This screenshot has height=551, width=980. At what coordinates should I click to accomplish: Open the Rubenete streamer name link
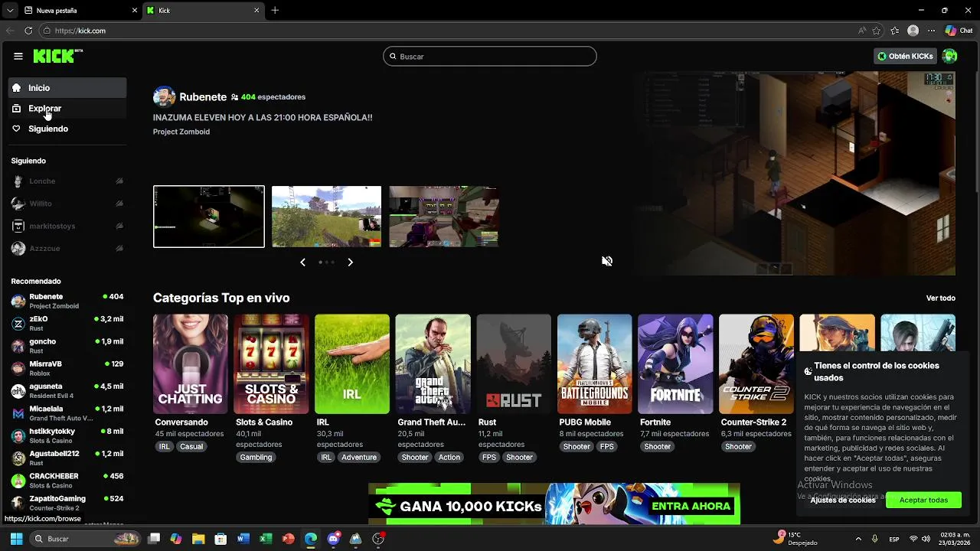coord(203,97)
